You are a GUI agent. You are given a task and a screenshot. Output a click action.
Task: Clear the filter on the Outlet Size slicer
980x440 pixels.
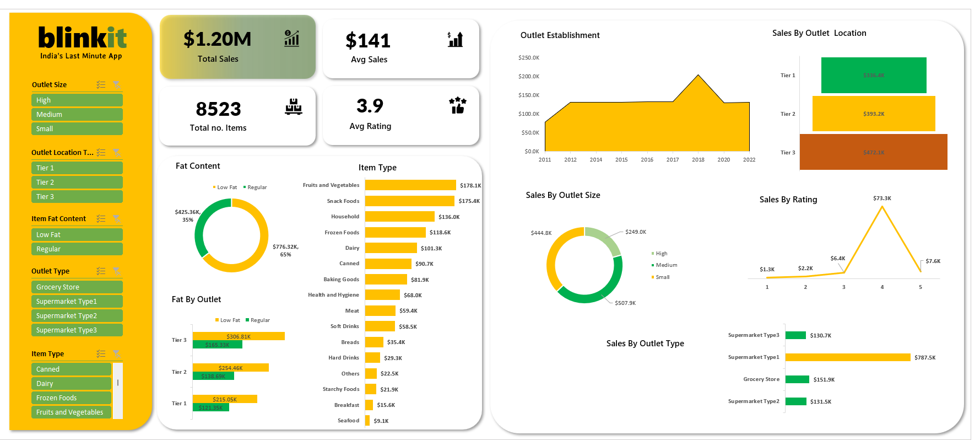pos(117,85)
